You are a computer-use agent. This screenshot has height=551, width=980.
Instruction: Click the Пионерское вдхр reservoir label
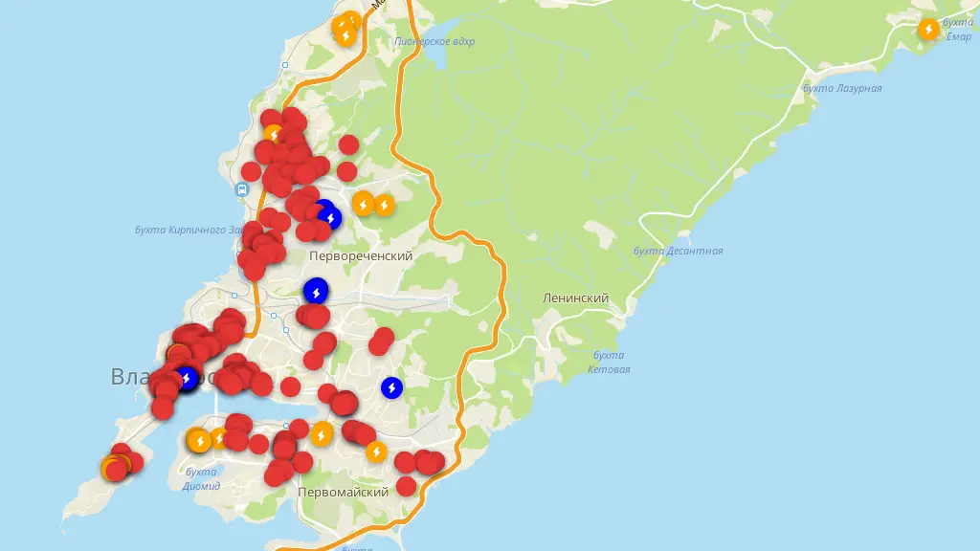click(434, 41)
